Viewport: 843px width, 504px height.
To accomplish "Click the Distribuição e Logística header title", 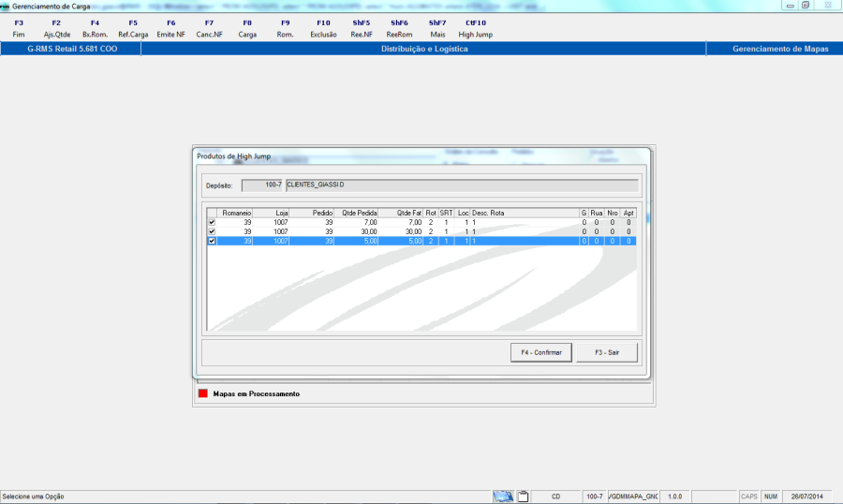I will [424, 49].
